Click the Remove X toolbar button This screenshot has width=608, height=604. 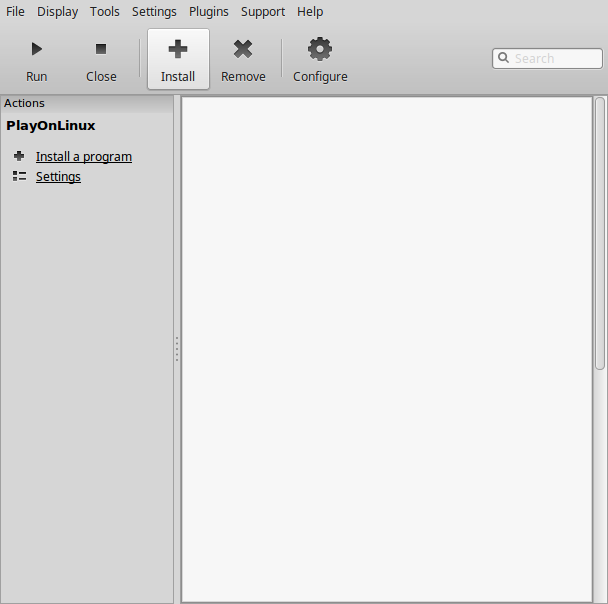point(243,59)
